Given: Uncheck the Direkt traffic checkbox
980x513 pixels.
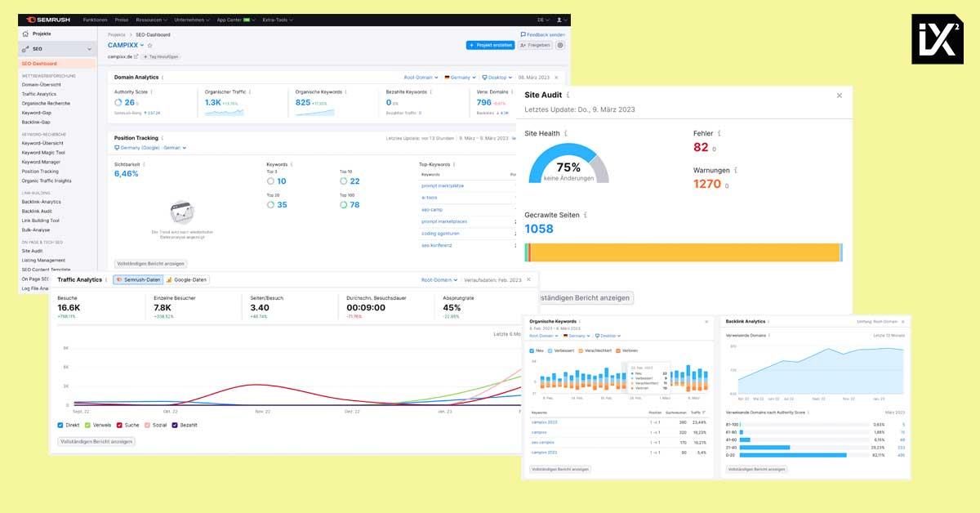Looking at the screenshot, I should point(60,425).
